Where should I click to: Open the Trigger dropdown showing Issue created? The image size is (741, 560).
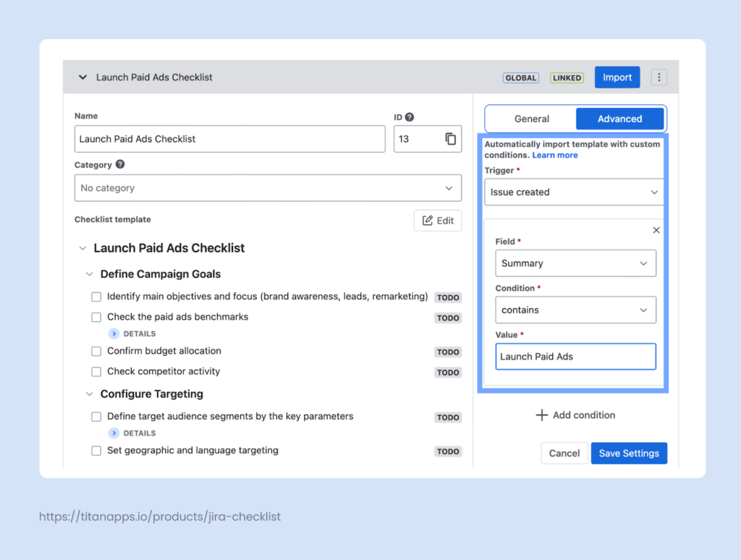click(574, 192)
